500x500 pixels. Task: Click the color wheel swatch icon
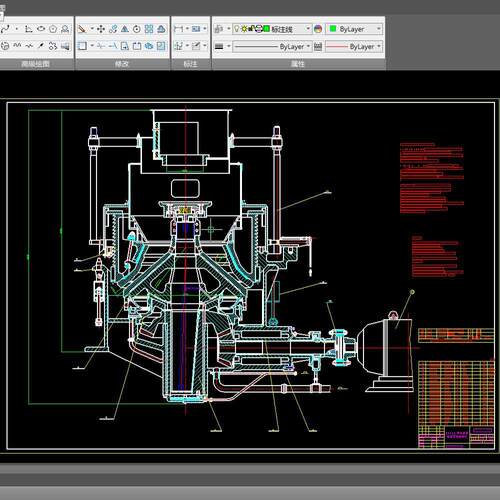[x=318, y=29]
